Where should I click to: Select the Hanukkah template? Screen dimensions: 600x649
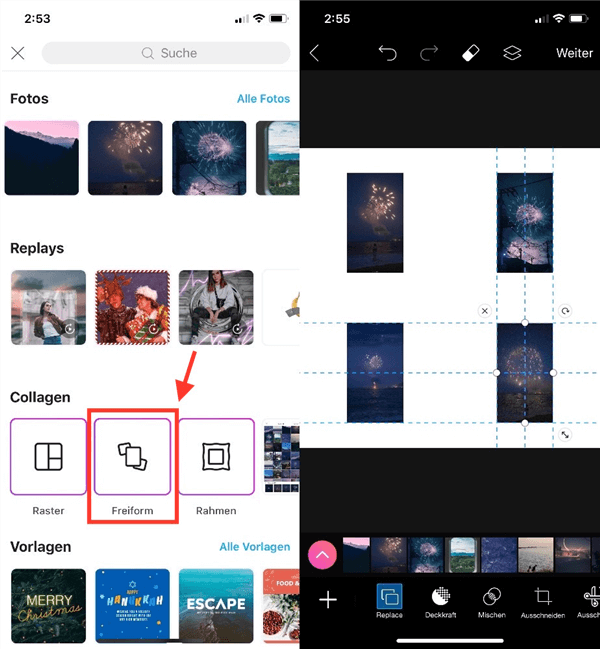132,606
